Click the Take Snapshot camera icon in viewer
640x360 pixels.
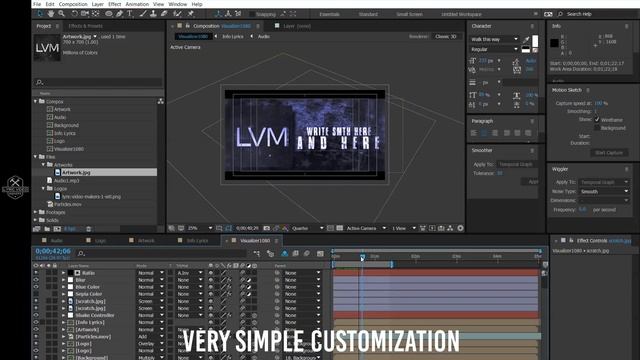tap(267, 228)
